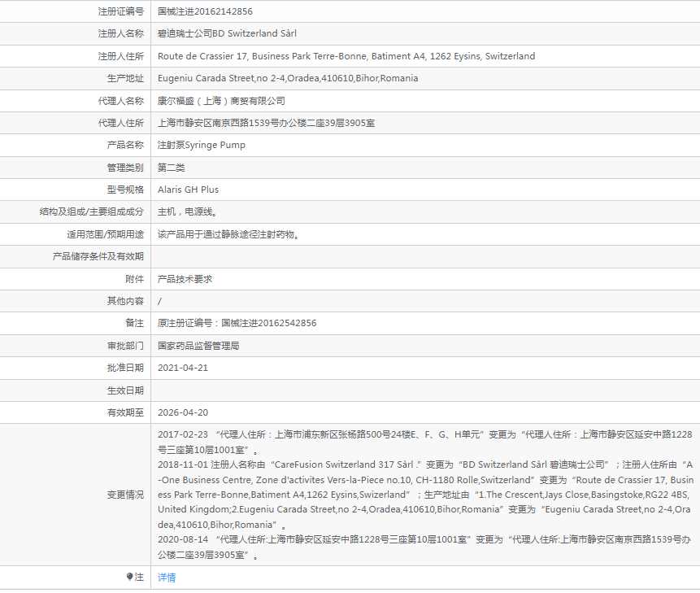Select production address Eugeniu Carada Street value
700x593 pixels.
pyautogui.click(x=288, y=78)
